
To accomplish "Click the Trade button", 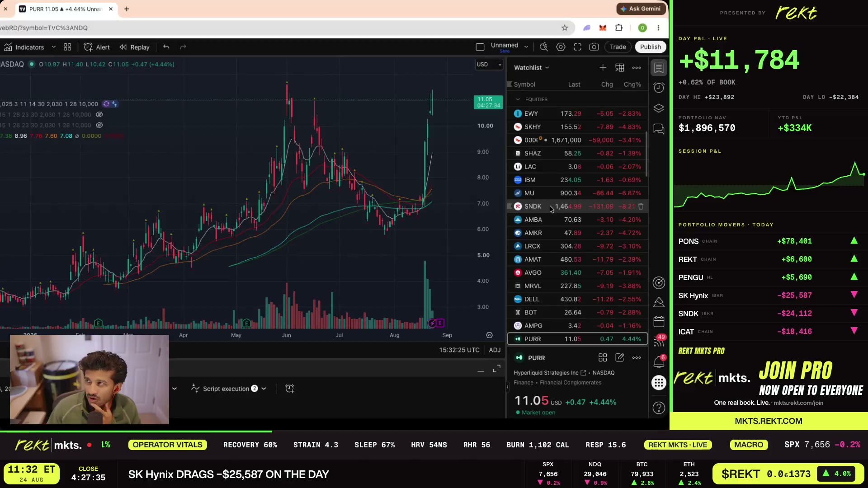I will (618, 47).
